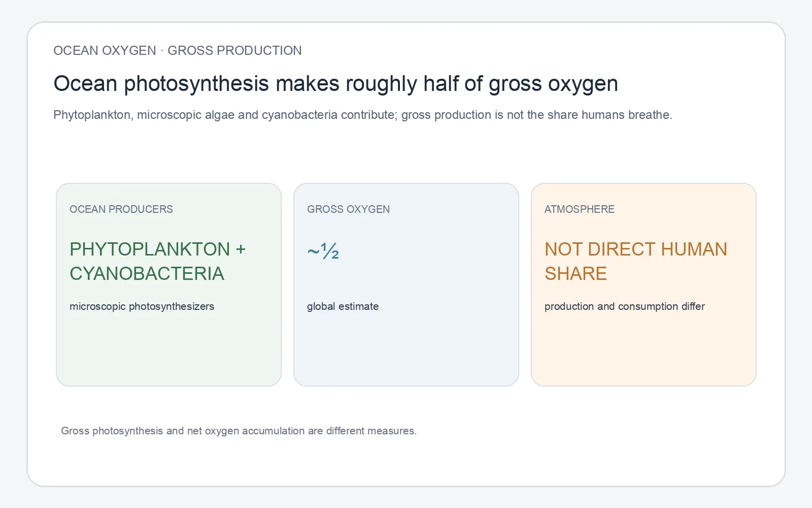
Task: Click the subtitle mentioning phytoplankton and microscopic algae
Action: pyautogui.click(x=363, y=115)
